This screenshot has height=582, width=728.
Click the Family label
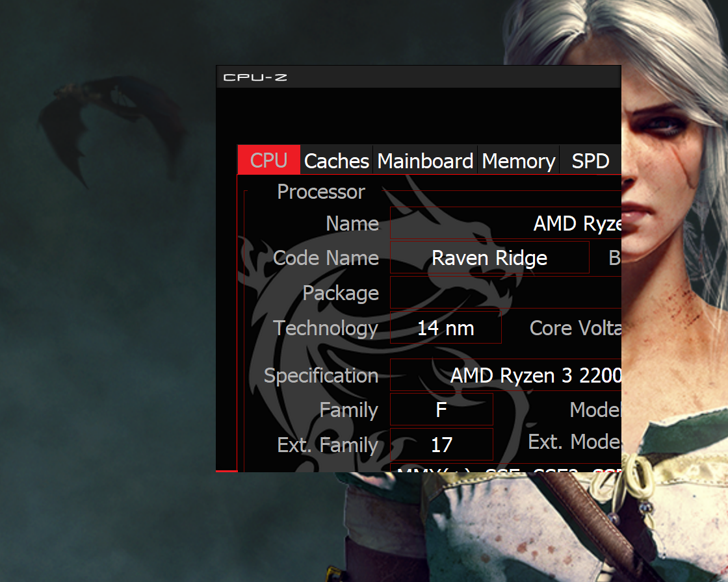coord(348,410)
